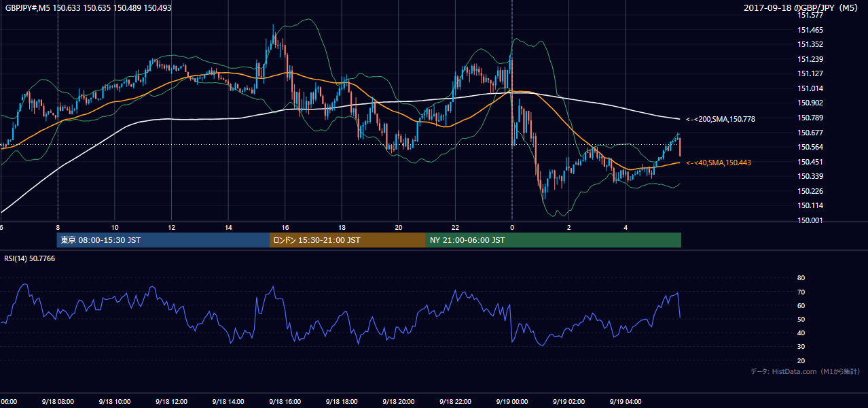Click bottom timestamp 9/19 04:00
This screenshot has width=868, height=408.
click(626, 402)
